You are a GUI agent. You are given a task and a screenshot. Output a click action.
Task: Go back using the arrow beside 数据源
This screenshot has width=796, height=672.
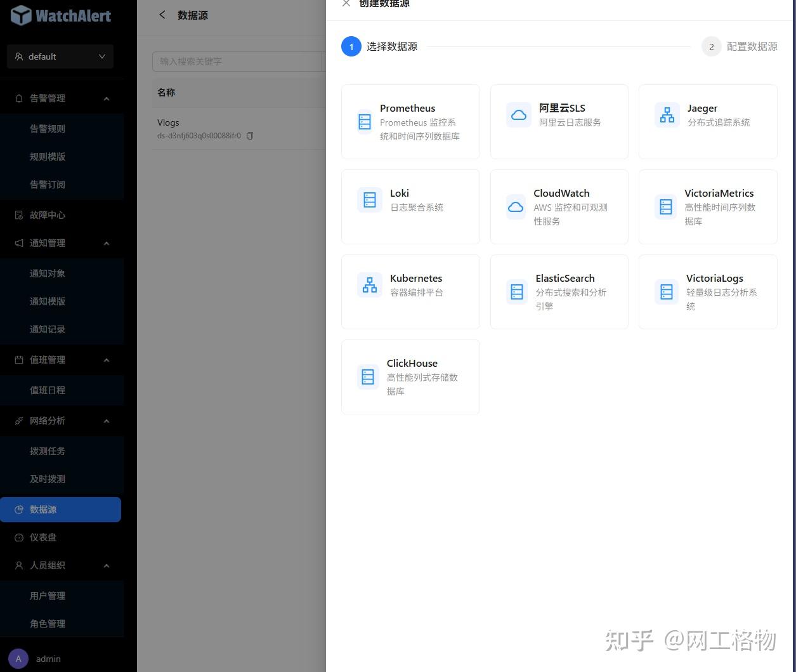(x=162, y=15)
